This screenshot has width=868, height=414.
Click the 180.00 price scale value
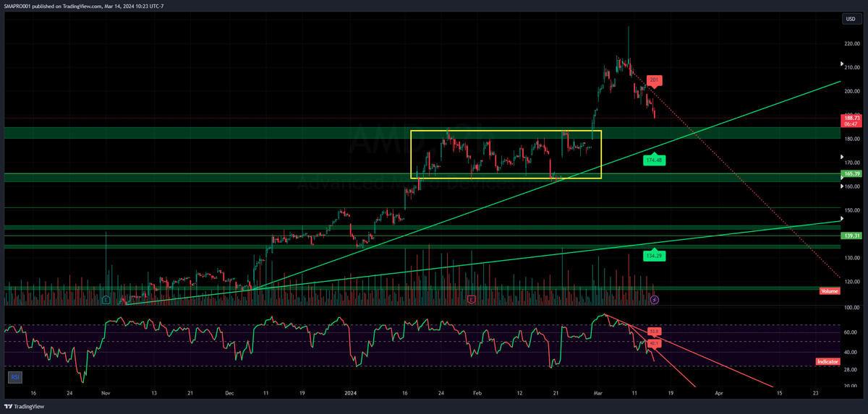click(x=852, y=139)
